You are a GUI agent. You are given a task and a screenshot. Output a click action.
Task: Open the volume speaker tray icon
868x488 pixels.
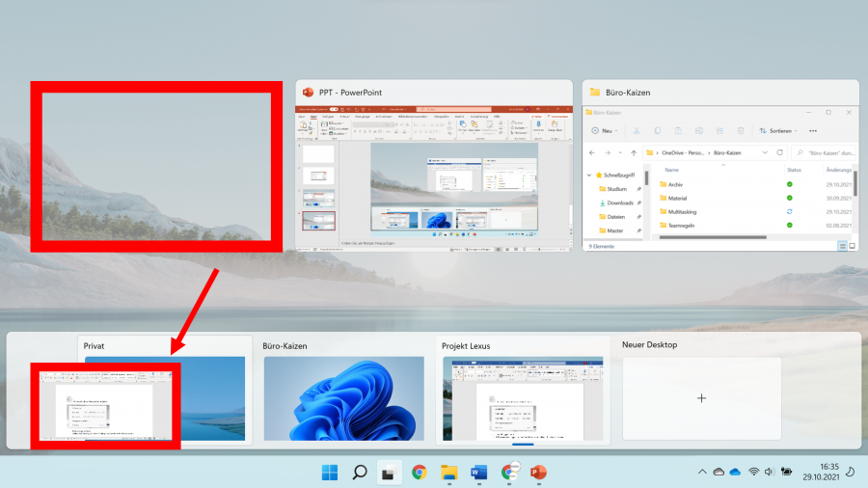(769, 472)
